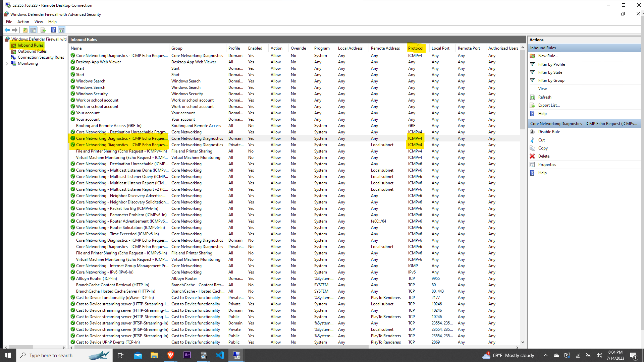Toggle the Show/Hide Console Tree icon
The image size is (644, 362).
coord(33,30)
